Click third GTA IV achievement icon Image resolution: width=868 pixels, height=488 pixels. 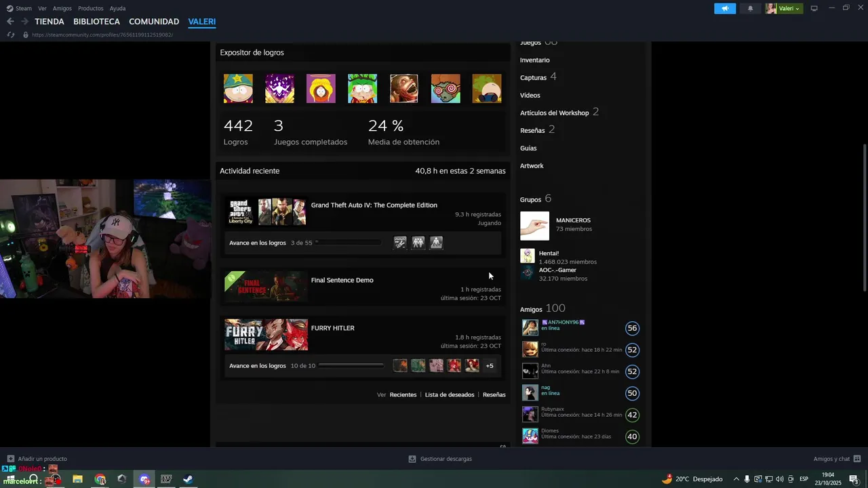[436, 242]
